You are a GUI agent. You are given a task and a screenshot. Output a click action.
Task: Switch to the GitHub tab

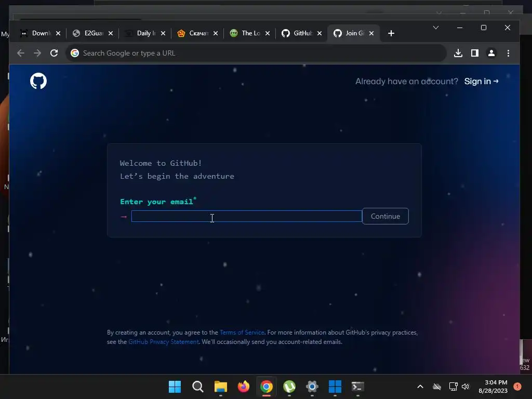302,33
